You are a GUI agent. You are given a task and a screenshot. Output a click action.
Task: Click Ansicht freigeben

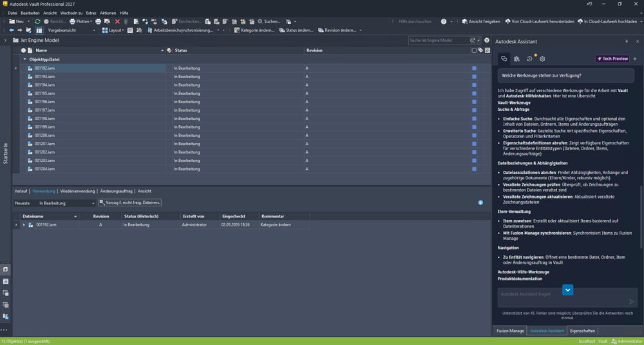coord(481,21)
